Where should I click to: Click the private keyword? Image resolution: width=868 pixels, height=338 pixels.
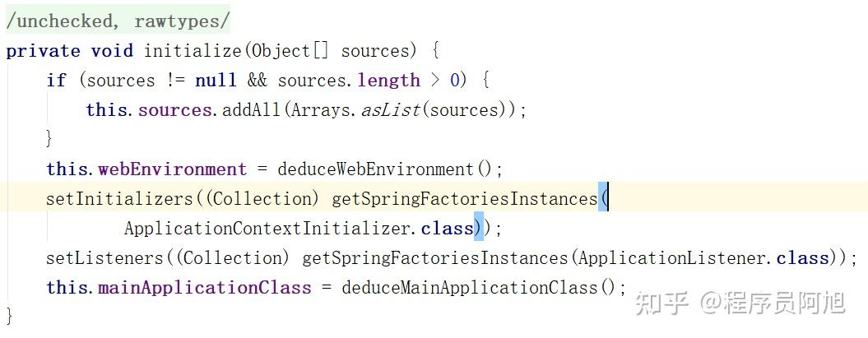[43, 51]
